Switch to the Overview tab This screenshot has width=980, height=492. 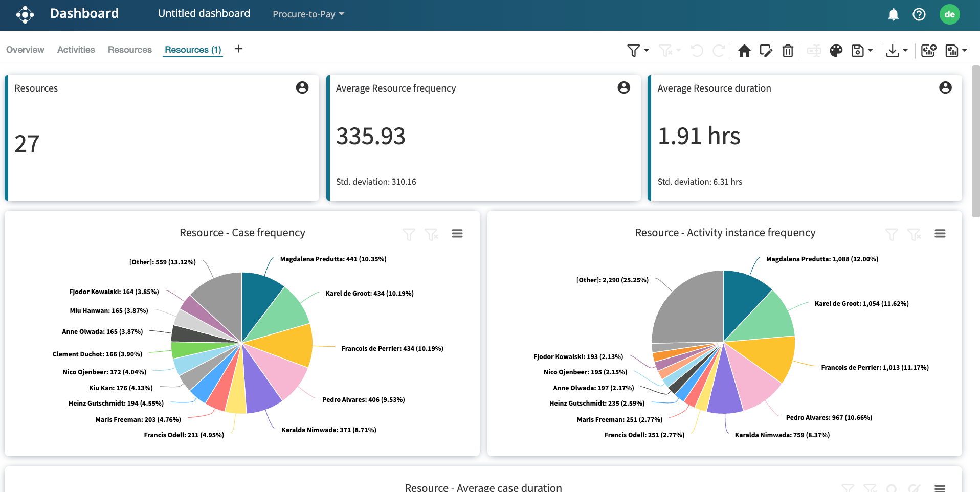tap(25, 50)
